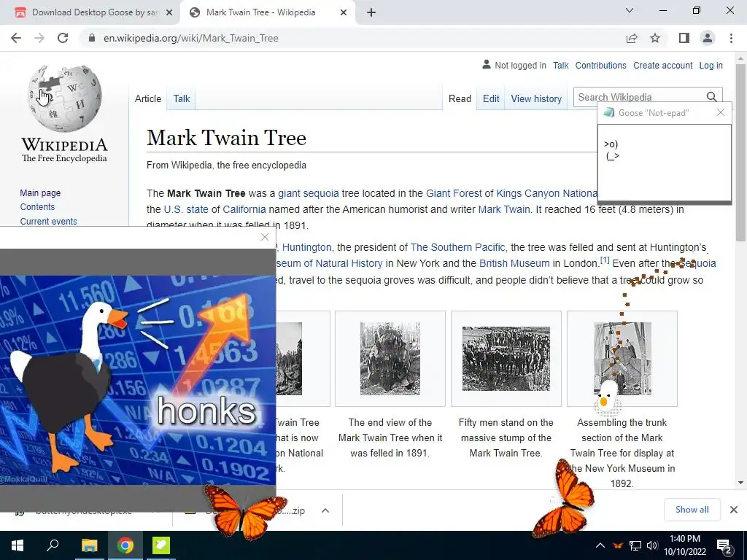
Task: Open the Contents sidebar link
Action: click(37, 206)
